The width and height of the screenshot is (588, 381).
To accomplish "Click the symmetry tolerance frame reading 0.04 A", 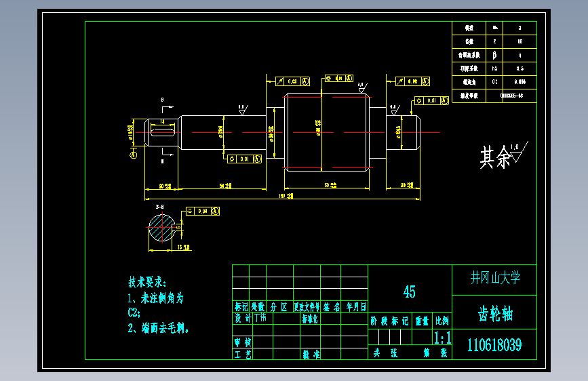I will 203,211.
